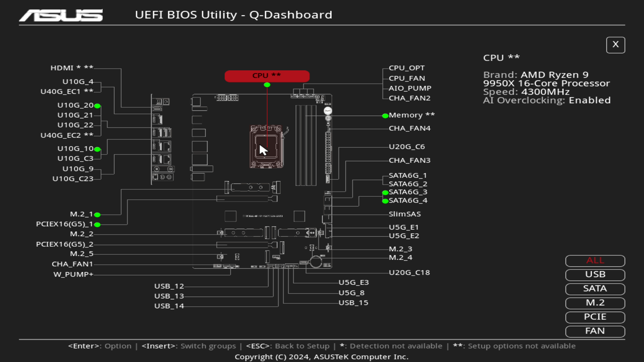Close the Q-Dashboard with the X button
Viewport: 644px width, 362px height.
[x=615, y=45]
